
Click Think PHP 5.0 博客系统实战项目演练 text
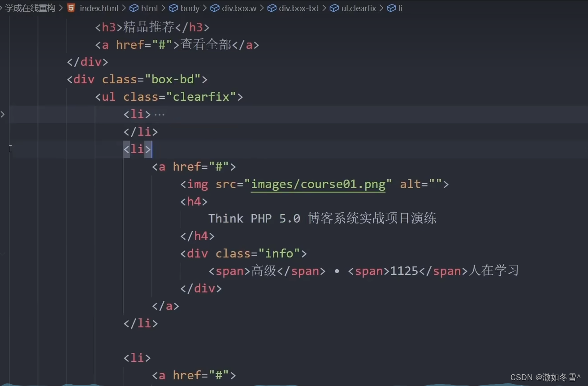pos(322,219)
